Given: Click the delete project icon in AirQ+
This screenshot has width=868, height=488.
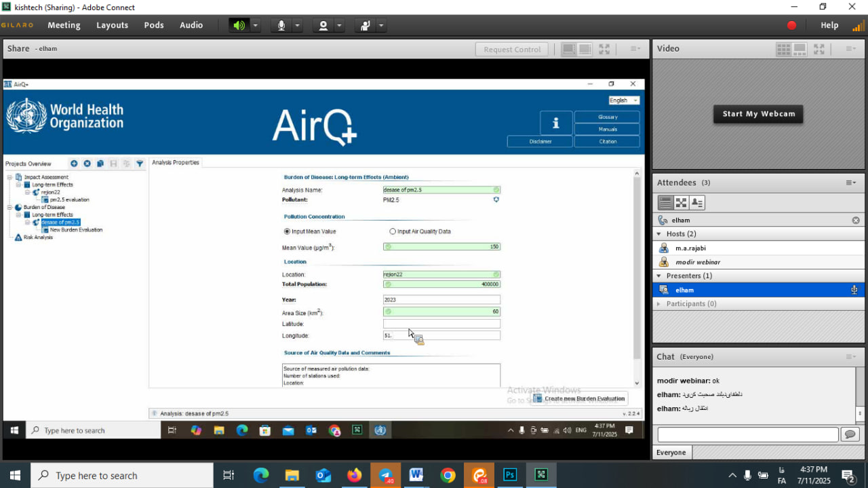Looking at the screenshot, I should (87, 164).
